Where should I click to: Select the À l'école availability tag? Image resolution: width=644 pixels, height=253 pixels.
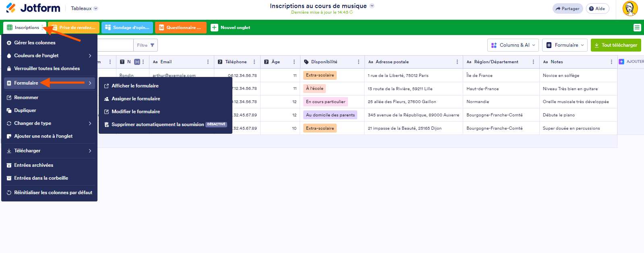pyautogui.click(x=315, y=88)
